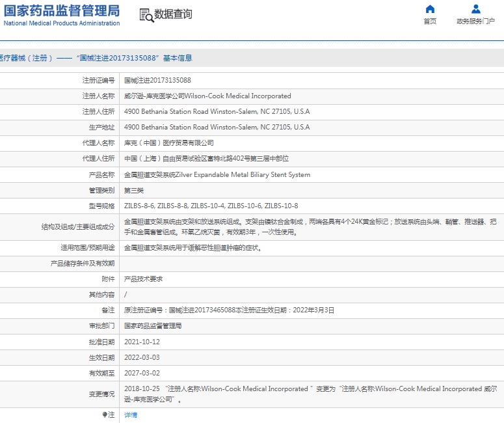Image resolution: width=504 pixels, height=423 pixels.
Task: Click the 变更情况 row label
Action: 101,394
